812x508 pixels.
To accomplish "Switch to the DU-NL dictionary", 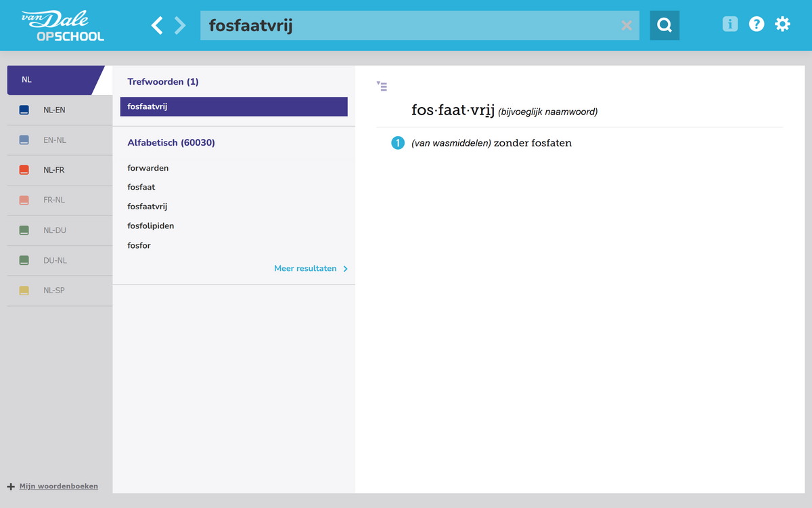I will (60, 260).
